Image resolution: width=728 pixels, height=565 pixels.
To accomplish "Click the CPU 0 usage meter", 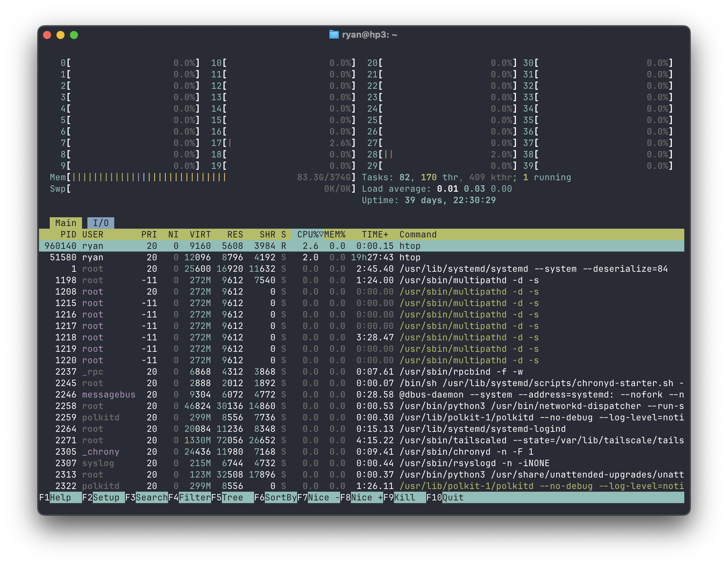I will [x=130, y=63].
